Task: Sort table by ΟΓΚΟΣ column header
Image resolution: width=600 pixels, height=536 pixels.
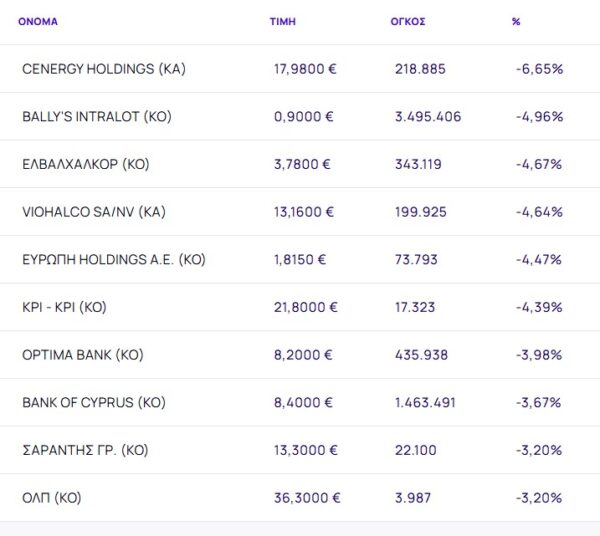Action: pos(408,20)
